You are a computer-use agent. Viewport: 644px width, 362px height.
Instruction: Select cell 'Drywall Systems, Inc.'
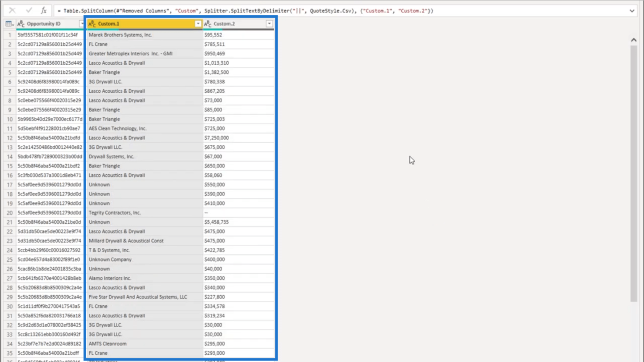[x=145, y=157]
